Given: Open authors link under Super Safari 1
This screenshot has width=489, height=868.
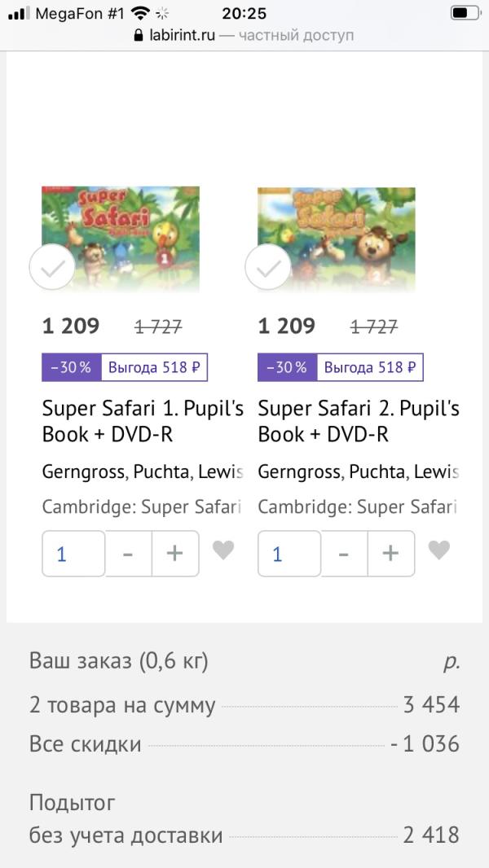Looking at the screenshot, I should (x=142, y=471).
